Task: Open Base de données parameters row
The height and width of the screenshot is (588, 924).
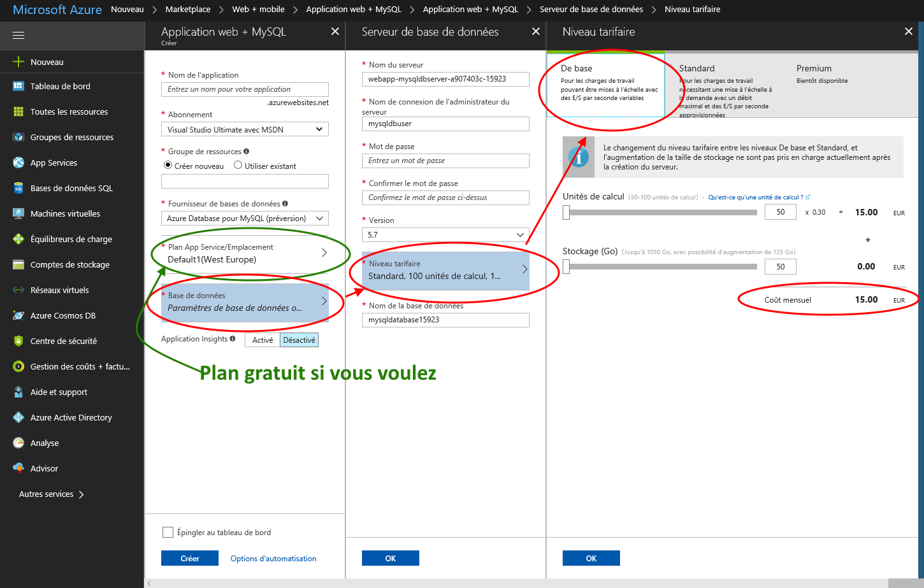Action: [x=245, y=302]
